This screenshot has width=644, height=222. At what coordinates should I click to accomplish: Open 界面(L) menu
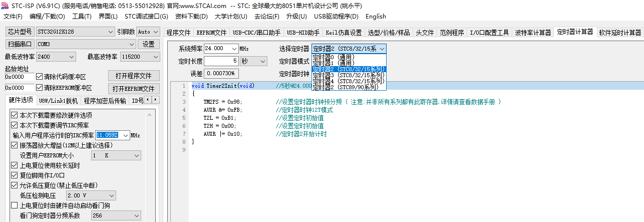click(x=108, y=17)
